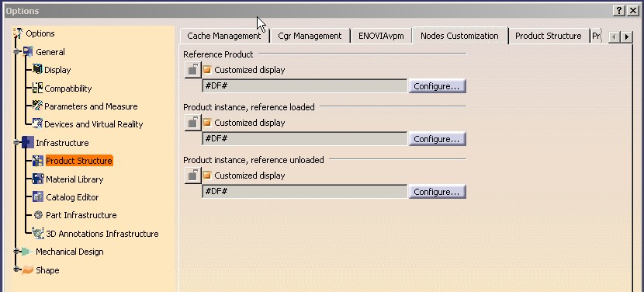Collapse the Infrastructure tree node
This screenshot has width=644, height=292.
click(17, 143)
